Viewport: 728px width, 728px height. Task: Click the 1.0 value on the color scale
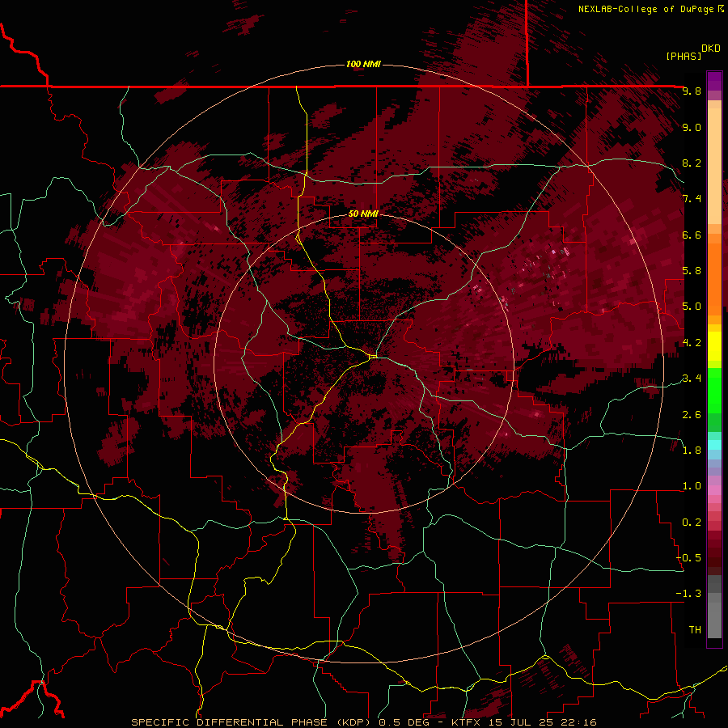tap(692, 486)
